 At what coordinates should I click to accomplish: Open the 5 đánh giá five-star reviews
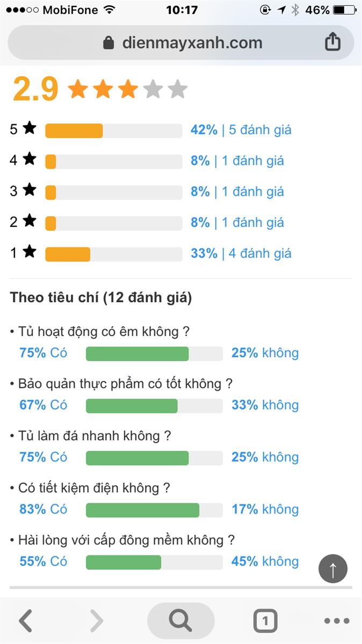tap(260, 130)
